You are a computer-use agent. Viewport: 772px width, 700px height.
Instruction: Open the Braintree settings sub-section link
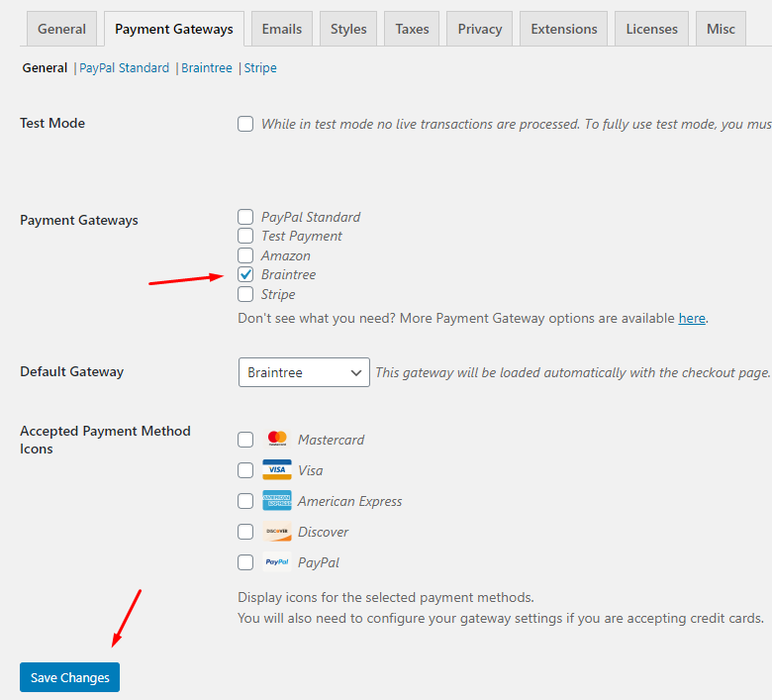pyautogui.click(x=207, y=68)
